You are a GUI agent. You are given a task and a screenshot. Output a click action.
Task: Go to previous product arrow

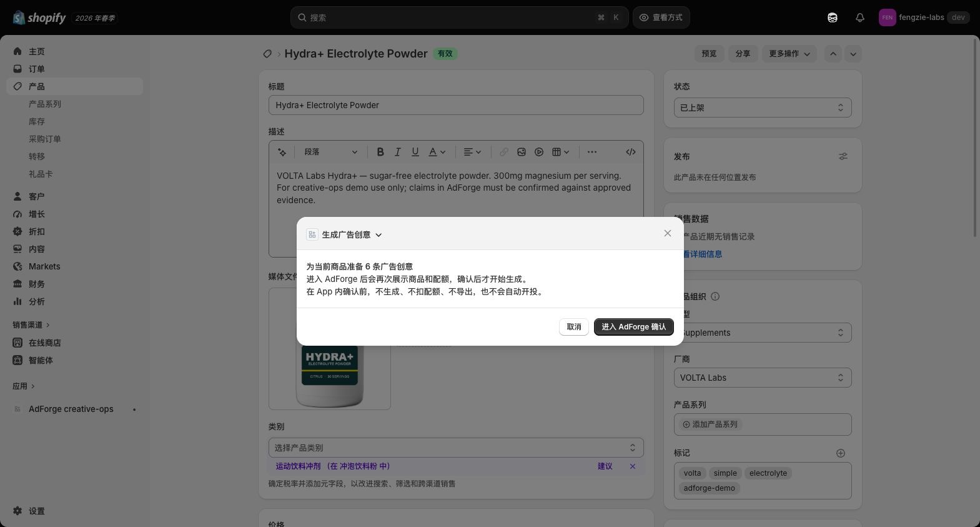click(833, 54)
